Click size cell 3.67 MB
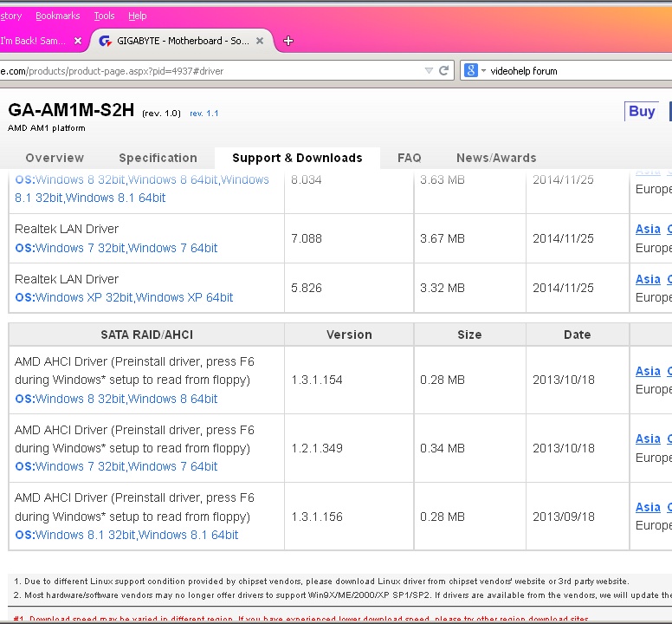This screenshot has width=672, height=624. click(443, 238)
